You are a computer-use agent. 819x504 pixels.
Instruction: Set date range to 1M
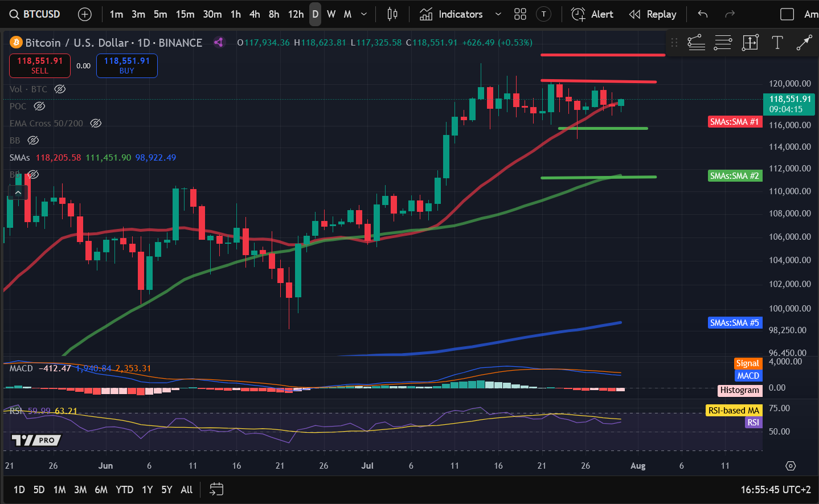59,490
